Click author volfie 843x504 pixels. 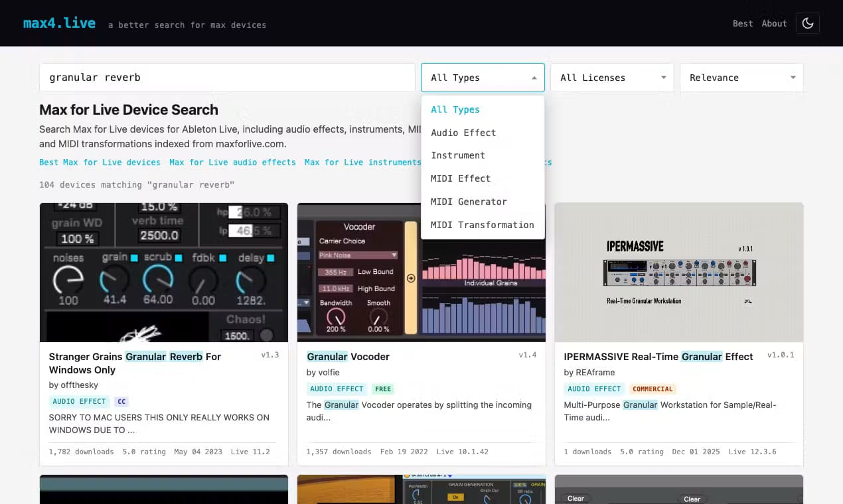click(323, 373)
